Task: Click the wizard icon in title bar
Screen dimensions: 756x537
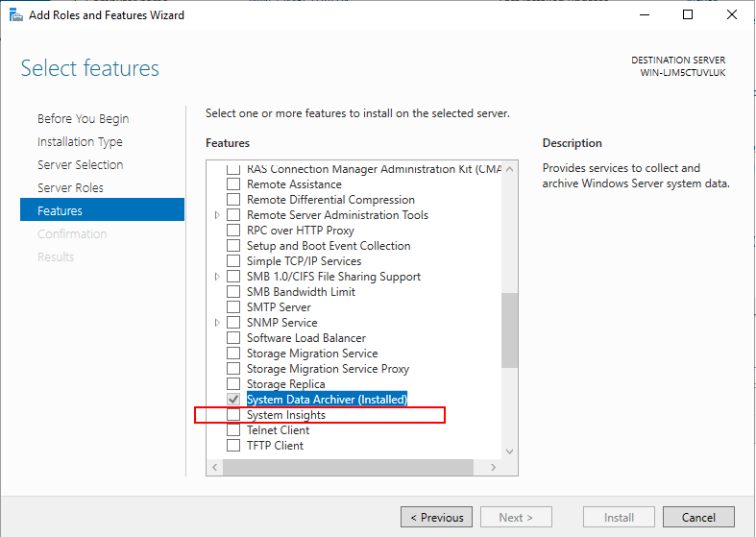Action: tap(14, 14)
